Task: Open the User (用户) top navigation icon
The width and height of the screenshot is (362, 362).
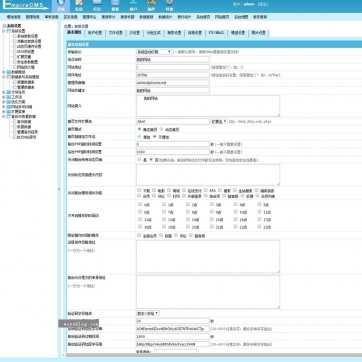Action: (x=133, y=5)
